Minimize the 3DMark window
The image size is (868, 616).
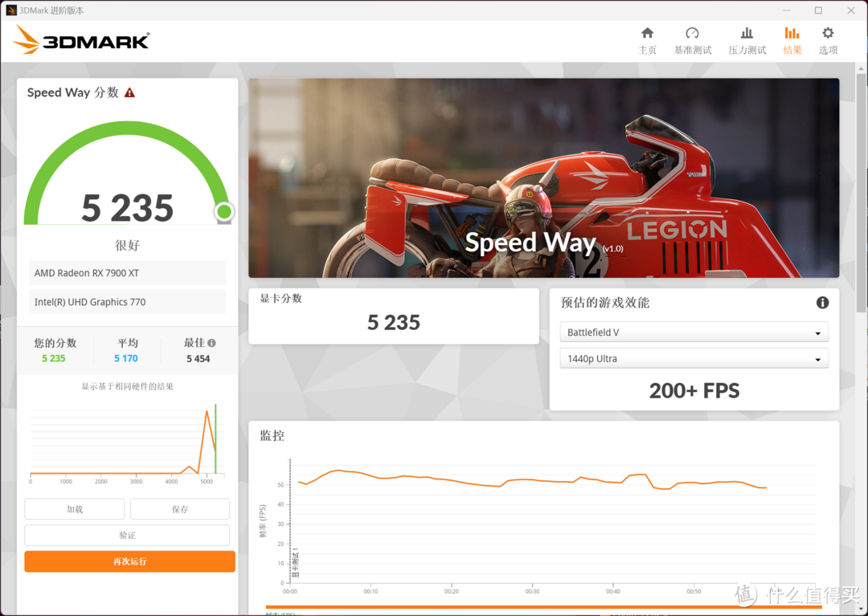(787, 10)
